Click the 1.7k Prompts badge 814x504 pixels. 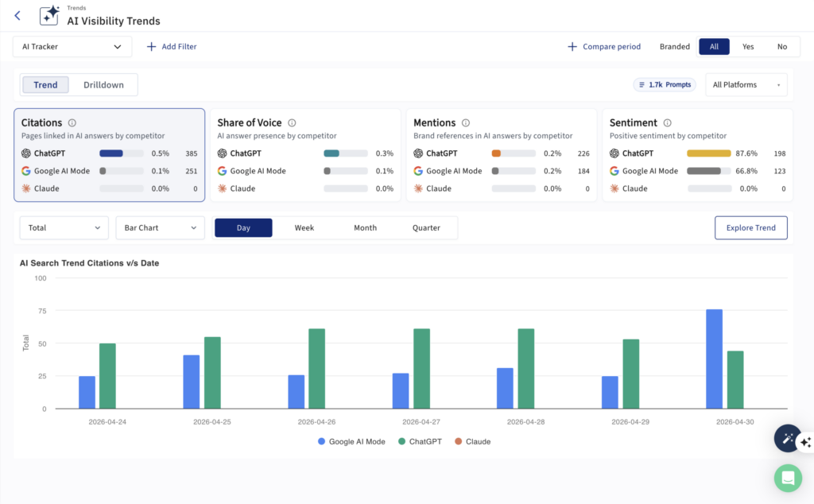[665, 84]
